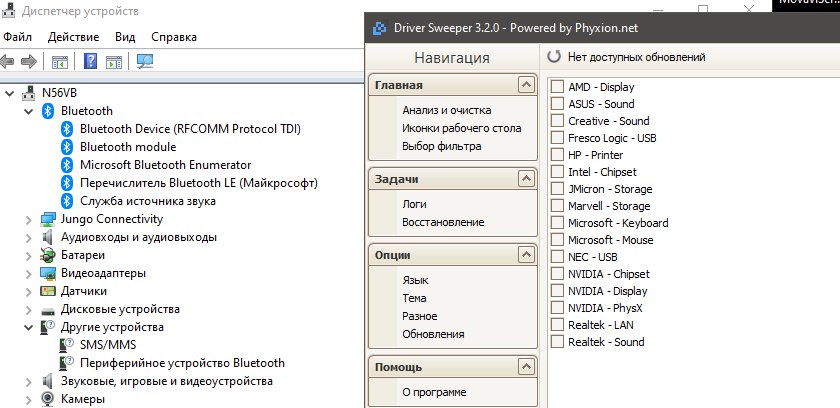
Task: Click the show/hide console tree toolbar icon
Action: [59, 62]
